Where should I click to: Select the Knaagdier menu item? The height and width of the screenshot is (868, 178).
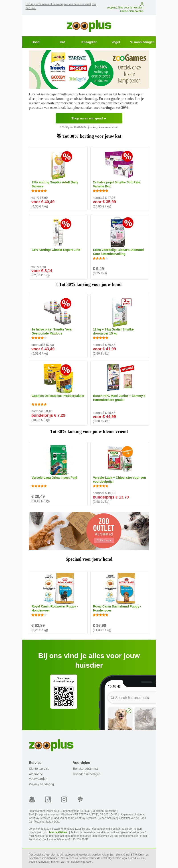click(89, 42)
